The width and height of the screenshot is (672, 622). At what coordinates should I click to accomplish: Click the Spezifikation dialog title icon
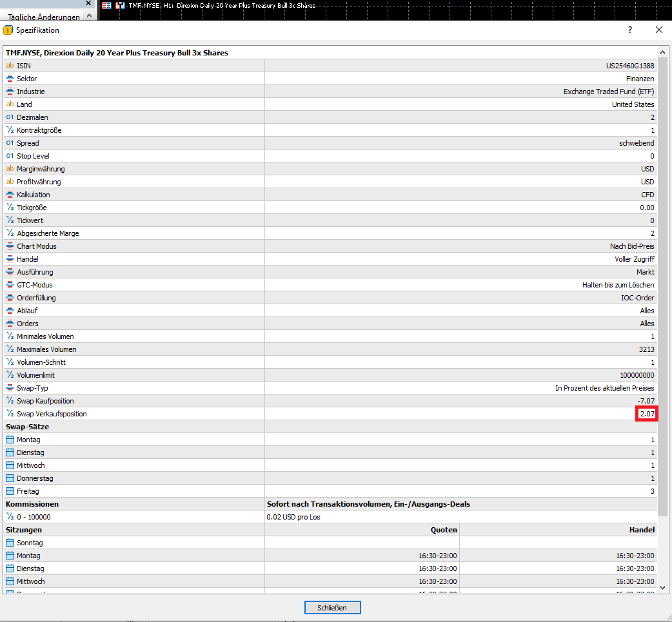(8, 30)
